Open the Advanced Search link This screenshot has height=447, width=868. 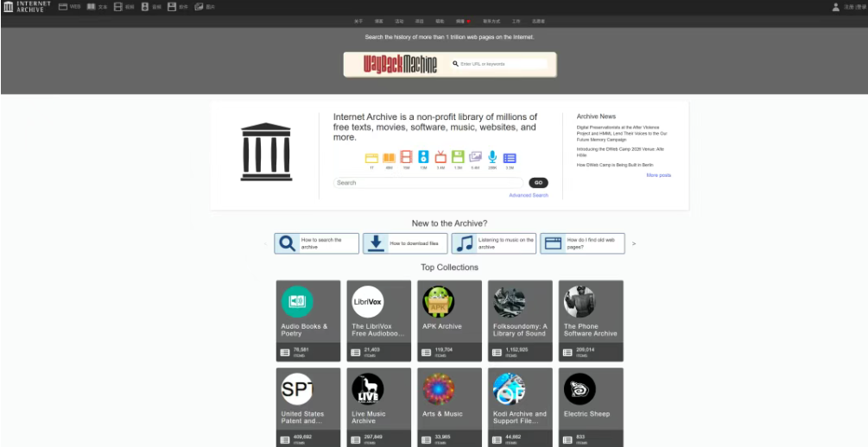tap(529, 195)
